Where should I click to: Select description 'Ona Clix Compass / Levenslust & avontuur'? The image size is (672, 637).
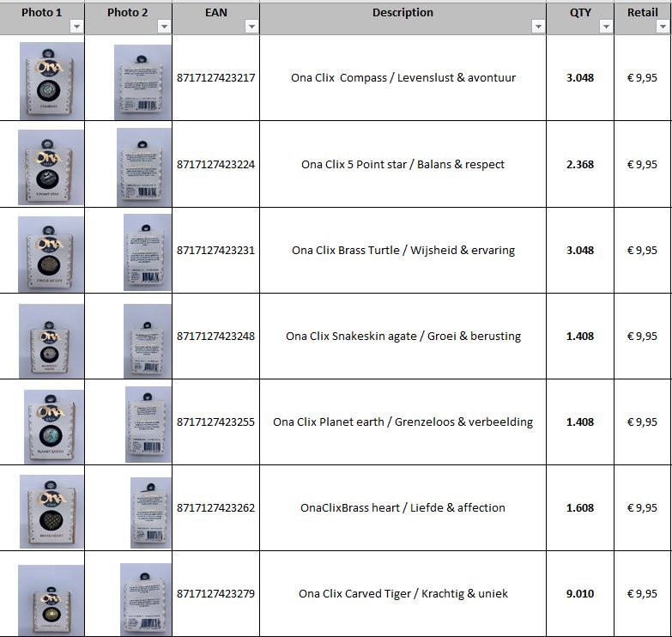click(403, 77)
